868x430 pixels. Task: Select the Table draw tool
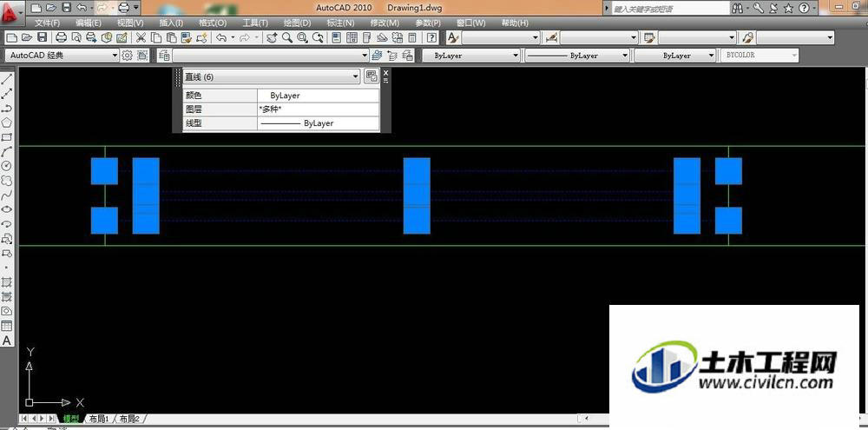pyautogui.click(x=7, y=326)
